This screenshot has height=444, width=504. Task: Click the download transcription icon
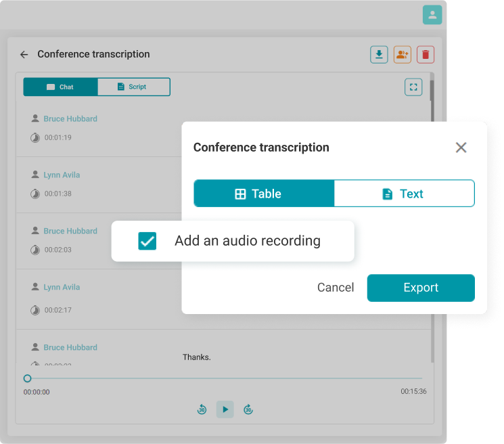click(x=379, y=55)
